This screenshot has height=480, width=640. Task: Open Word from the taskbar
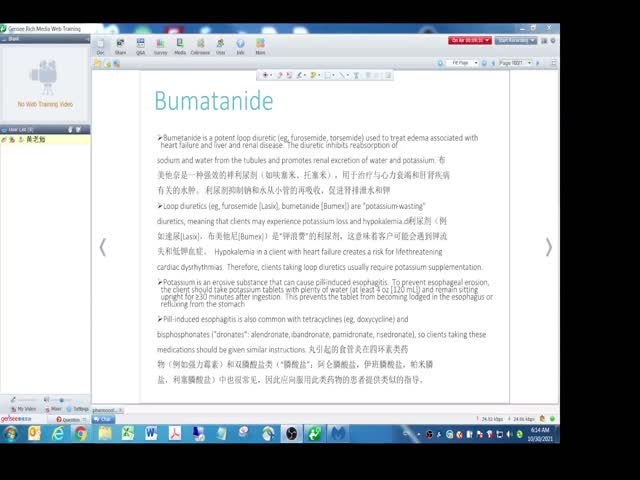[x=151, y=433]
